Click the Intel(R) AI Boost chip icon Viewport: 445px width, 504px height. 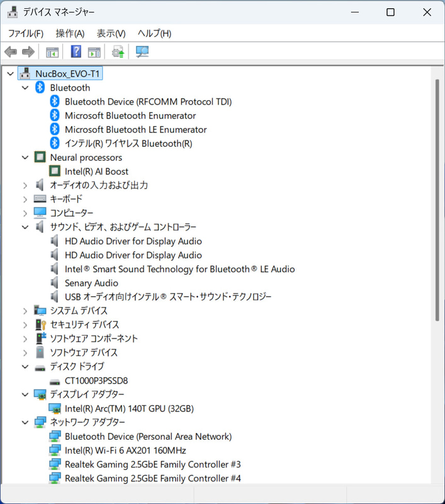[55, 171]
